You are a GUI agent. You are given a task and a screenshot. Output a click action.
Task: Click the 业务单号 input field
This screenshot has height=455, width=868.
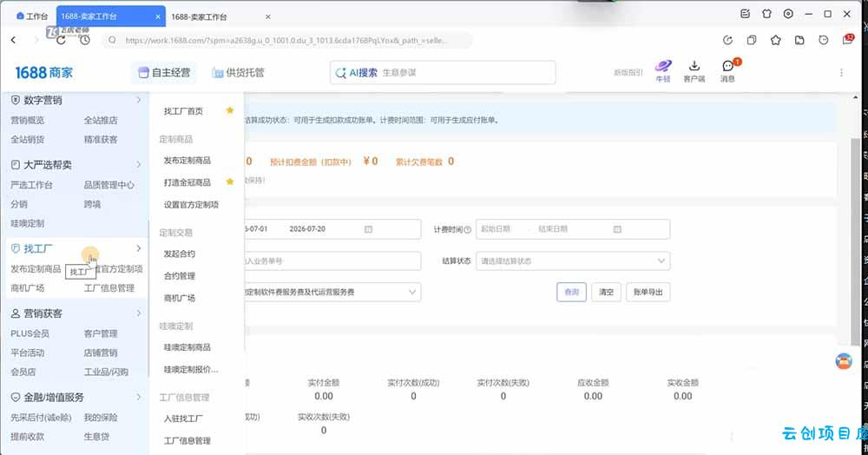pyautogui.click(x=332, y=260)
